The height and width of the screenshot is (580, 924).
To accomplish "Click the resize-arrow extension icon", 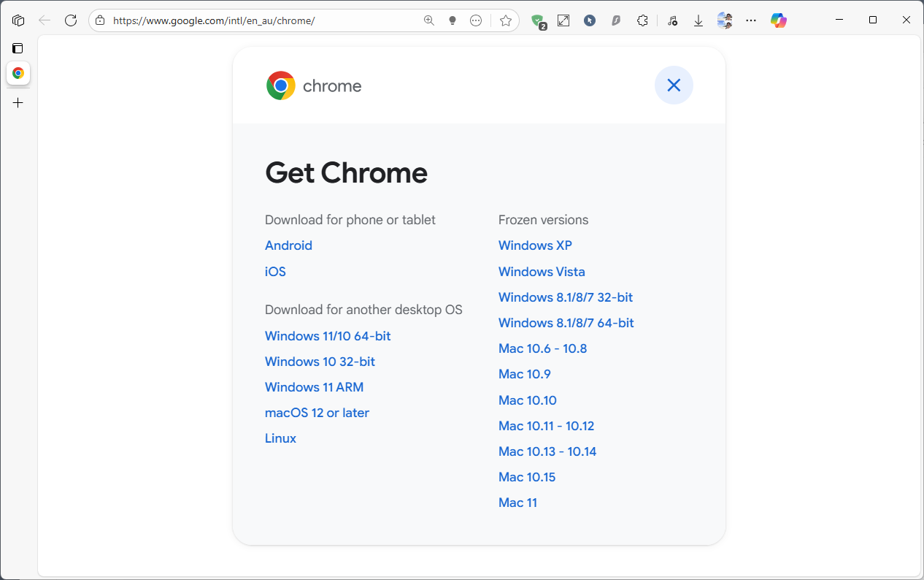I will point(563,20).
